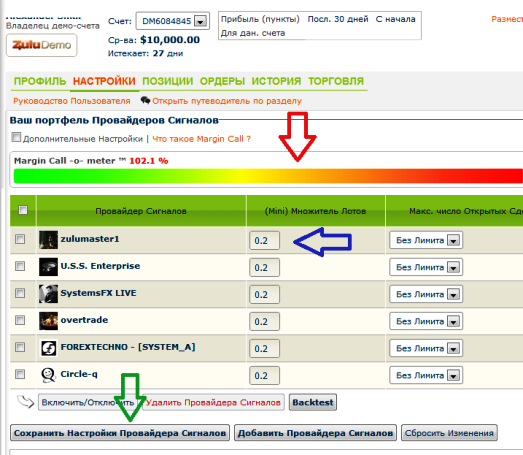The height and width of the screenshot is (455, 523).
Task: Click the speech bubble guide icon
Action: 145,100
